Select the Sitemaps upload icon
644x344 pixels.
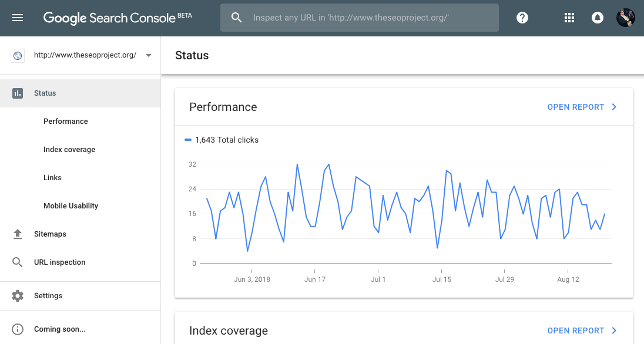pyautogui.click(x=18, y=234)
